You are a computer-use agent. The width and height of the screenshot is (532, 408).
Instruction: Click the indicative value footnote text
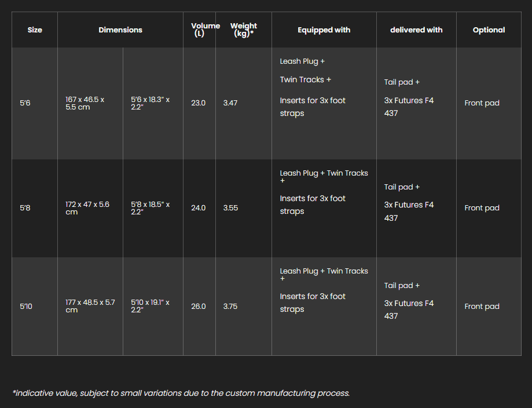pos(181,393)
